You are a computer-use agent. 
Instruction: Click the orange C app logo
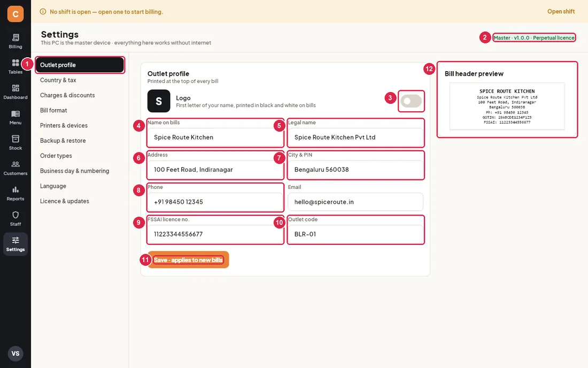click(16, 14)
